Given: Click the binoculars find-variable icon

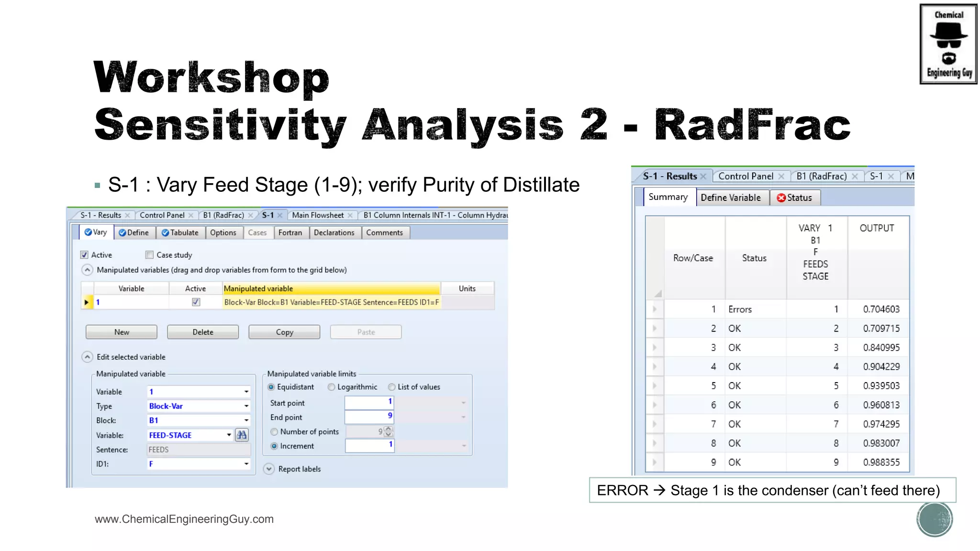Looking at the screenshot, I should [242, 435].
